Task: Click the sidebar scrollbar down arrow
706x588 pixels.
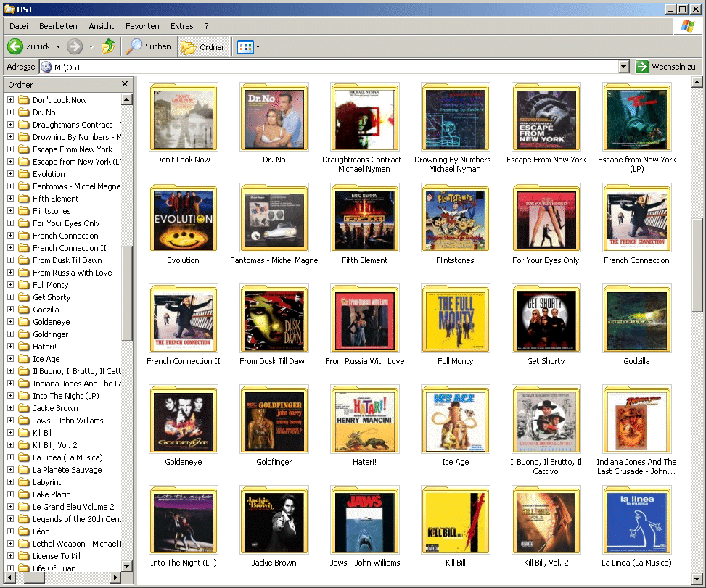Action: (128, 566)
